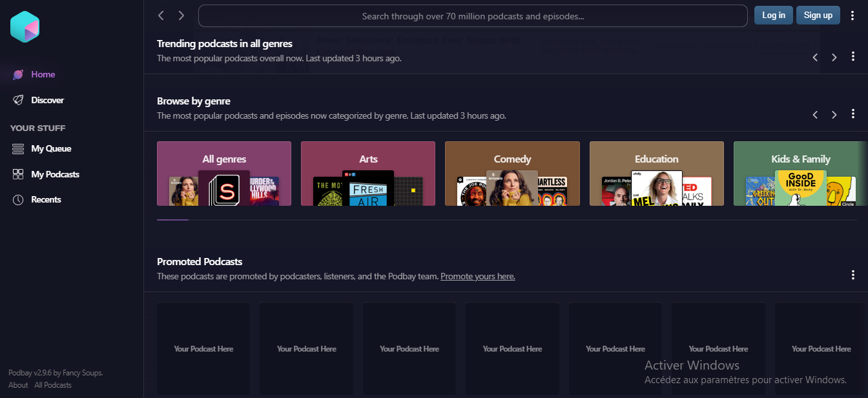The image size is (868, 398).
Task: Click the 'Promoted Podcasts' heading
Action: coord(200,262)
